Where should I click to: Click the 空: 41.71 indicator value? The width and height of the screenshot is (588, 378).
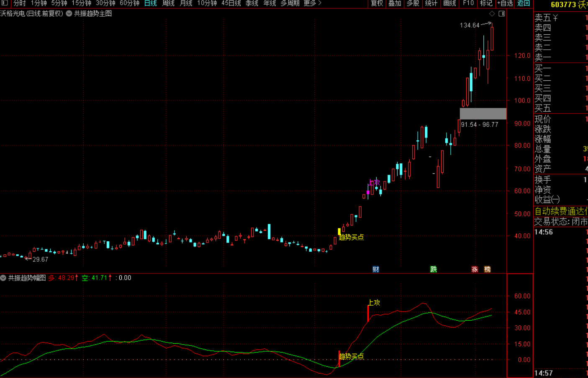coord(97,278)
